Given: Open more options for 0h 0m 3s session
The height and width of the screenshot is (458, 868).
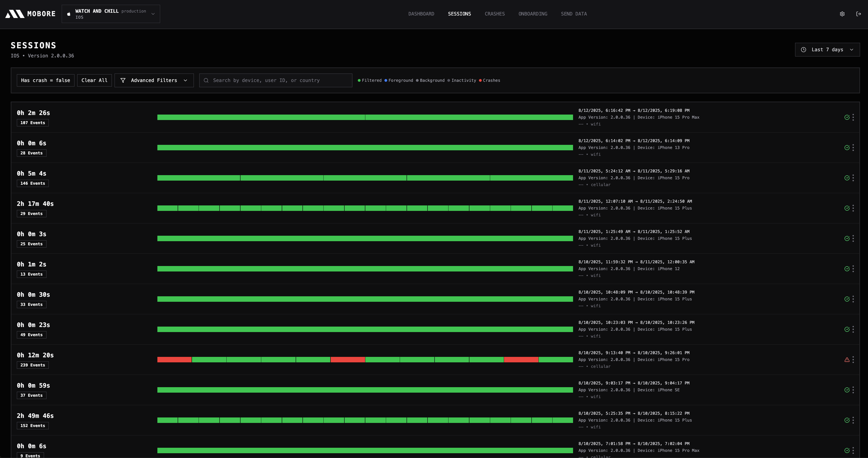Looking at the screenshot, I should 853,239.
